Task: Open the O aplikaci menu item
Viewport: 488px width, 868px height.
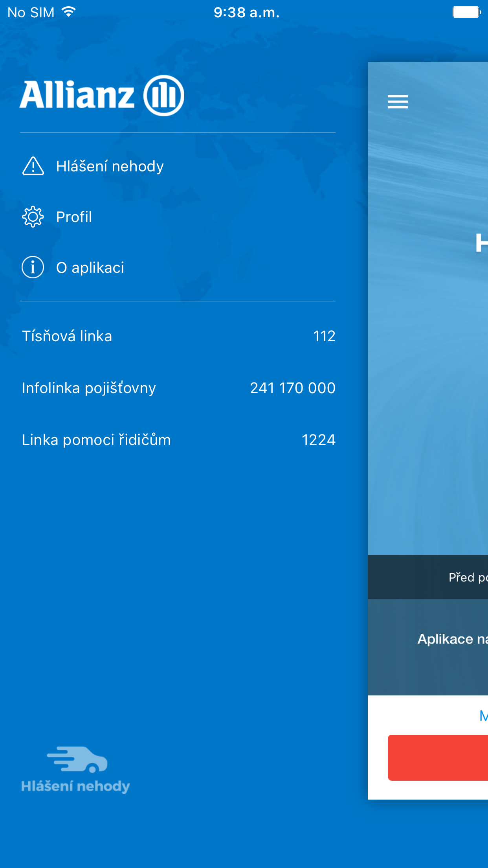Action: click(178, 267)
